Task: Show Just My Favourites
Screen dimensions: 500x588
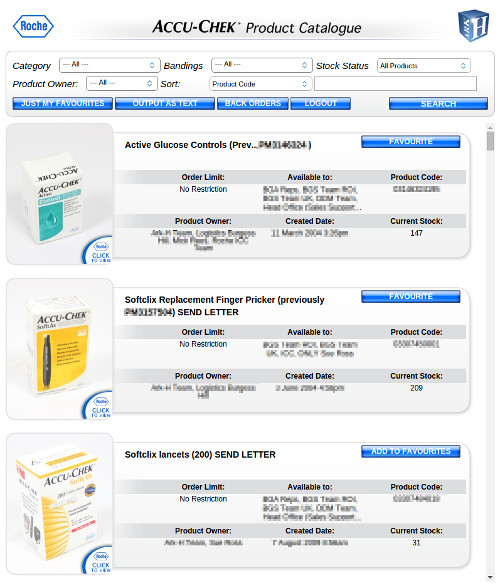Action: (x=63, y=104)
